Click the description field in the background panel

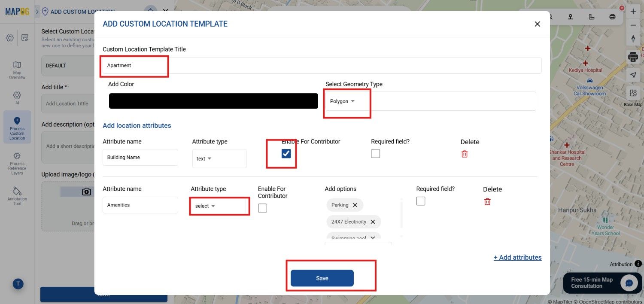click(68, 147)
